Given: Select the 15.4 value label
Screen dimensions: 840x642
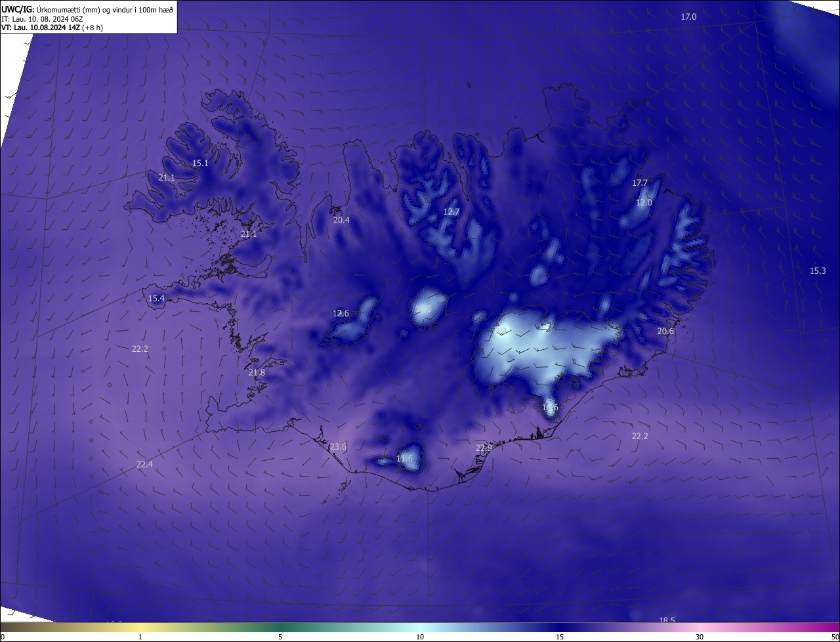Looking at the screenshot, I should coord(156,298).
